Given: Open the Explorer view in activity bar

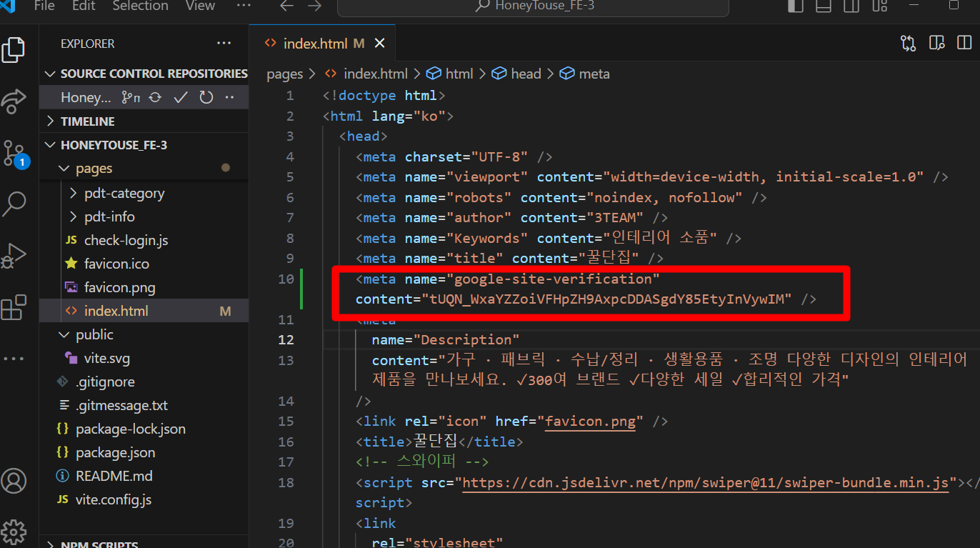Looking at the screenshot, I should [x=14, y=50].
